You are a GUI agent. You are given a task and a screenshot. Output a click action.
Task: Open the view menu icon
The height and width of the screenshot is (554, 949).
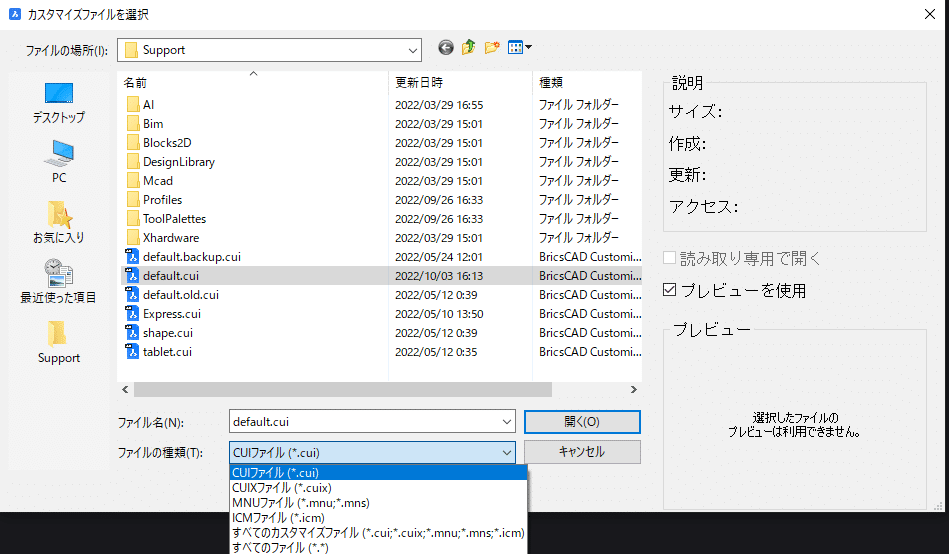[519, 47]
